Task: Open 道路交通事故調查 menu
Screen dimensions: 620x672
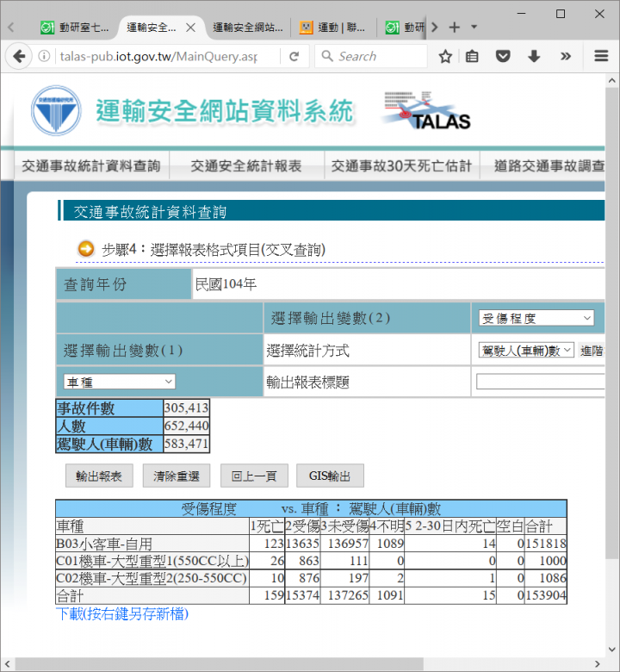Action: tap(542, 165)
